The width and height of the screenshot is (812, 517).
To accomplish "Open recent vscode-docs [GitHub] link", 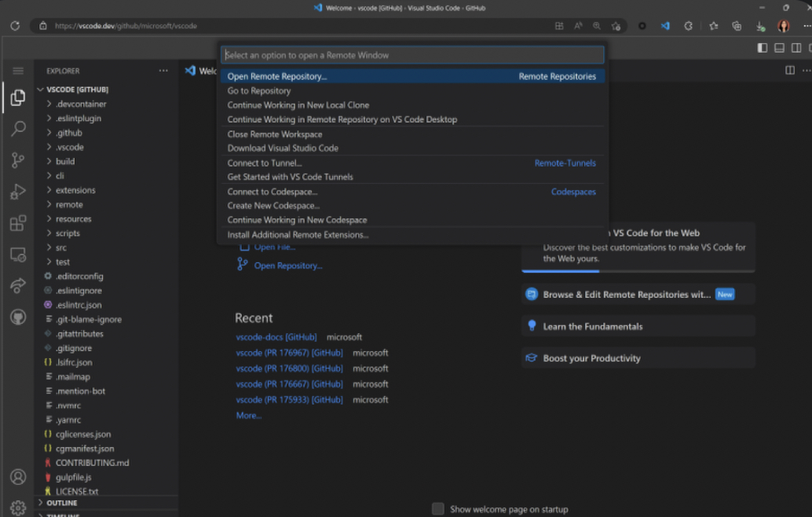I will tap(276, 337).
